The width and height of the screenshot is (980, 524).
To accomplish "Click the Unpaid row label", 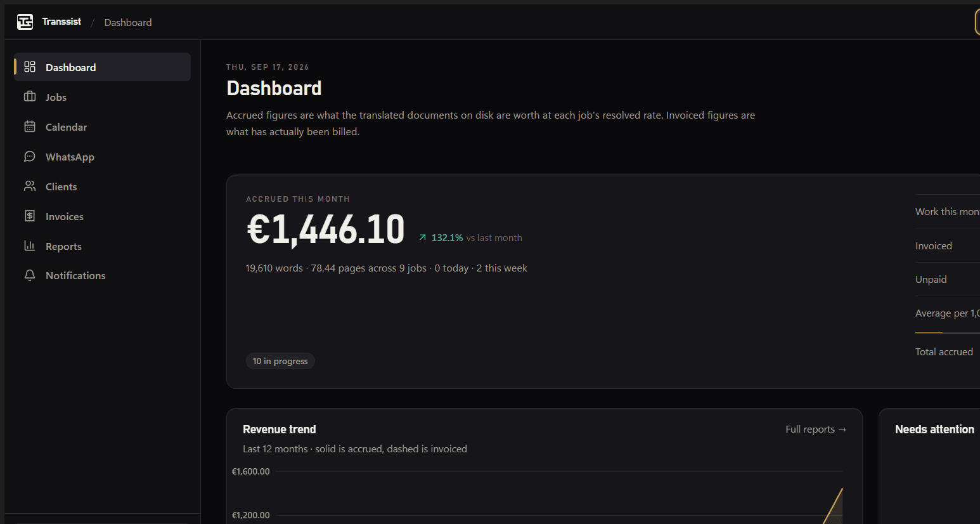I will pyautogui.click(x=931, y=280).
